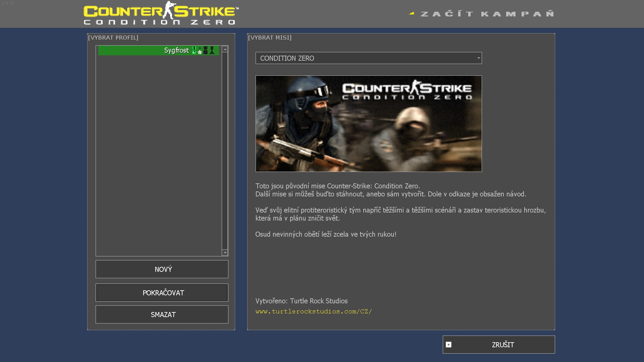Open the Condition Zero mission dropdown

coord(368,58)
